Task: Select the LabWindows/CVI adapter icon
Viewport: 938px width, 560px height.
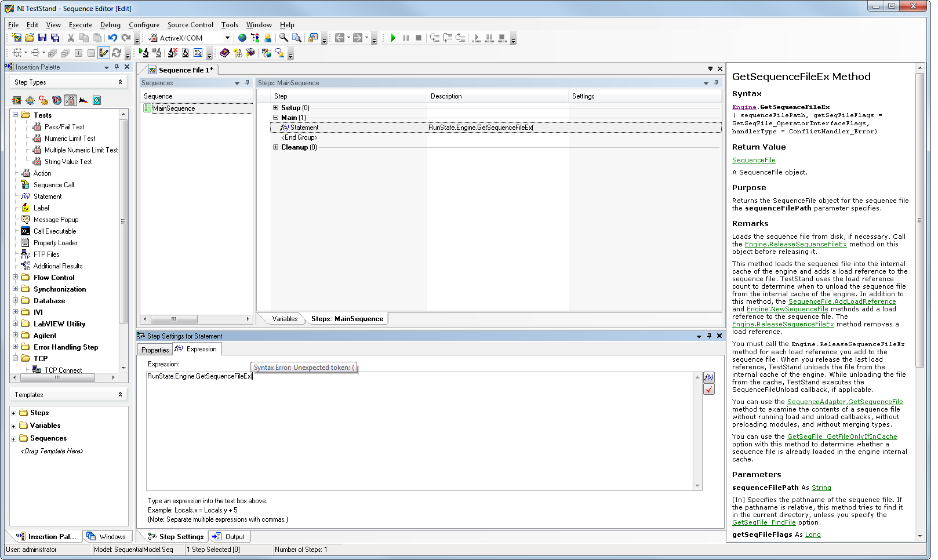Action: click(x=30, y=100)
